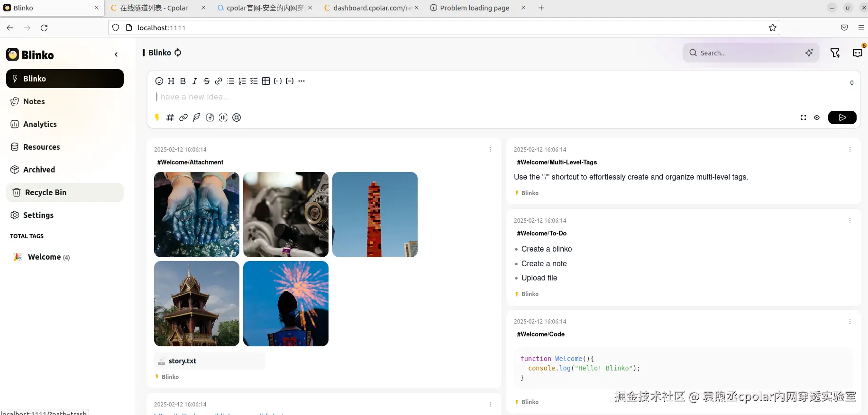Expand the editor to fullscreen
This screenshot has width=868, height=415.
tap(804, 117)
